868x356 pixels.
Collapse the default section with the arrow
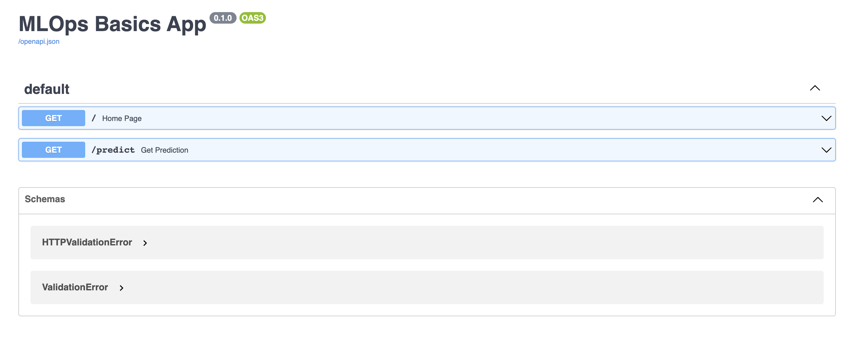[814, 88]
